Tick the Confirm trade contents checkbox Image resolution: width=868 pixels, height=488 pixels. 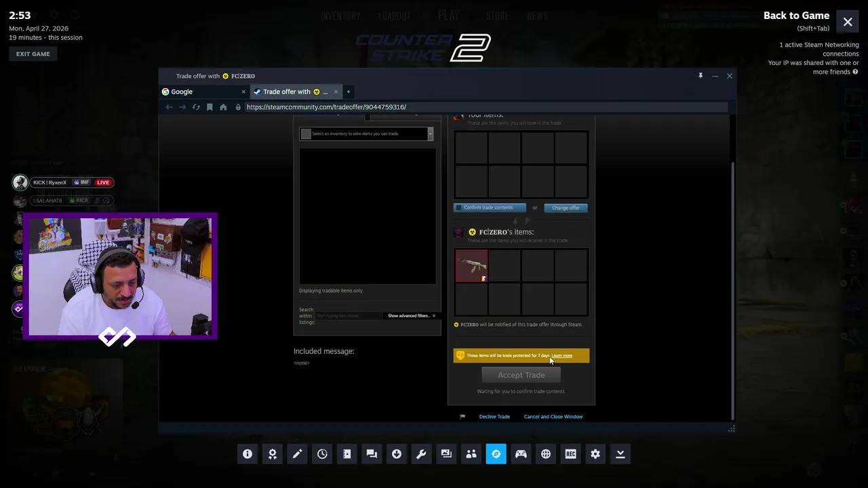tap(458, 207)
